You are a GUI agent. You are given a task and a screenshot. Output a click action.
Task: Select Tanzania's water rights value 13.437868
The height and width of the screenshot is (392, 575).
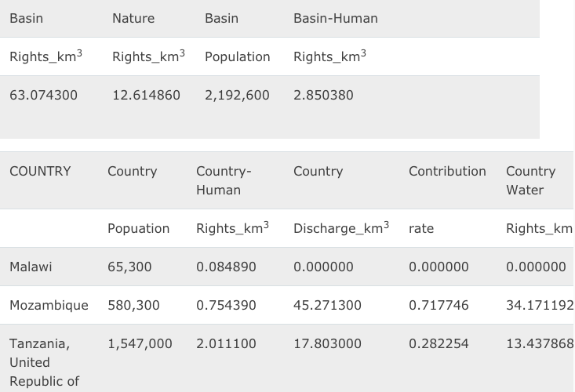click(x=539, y=343)
